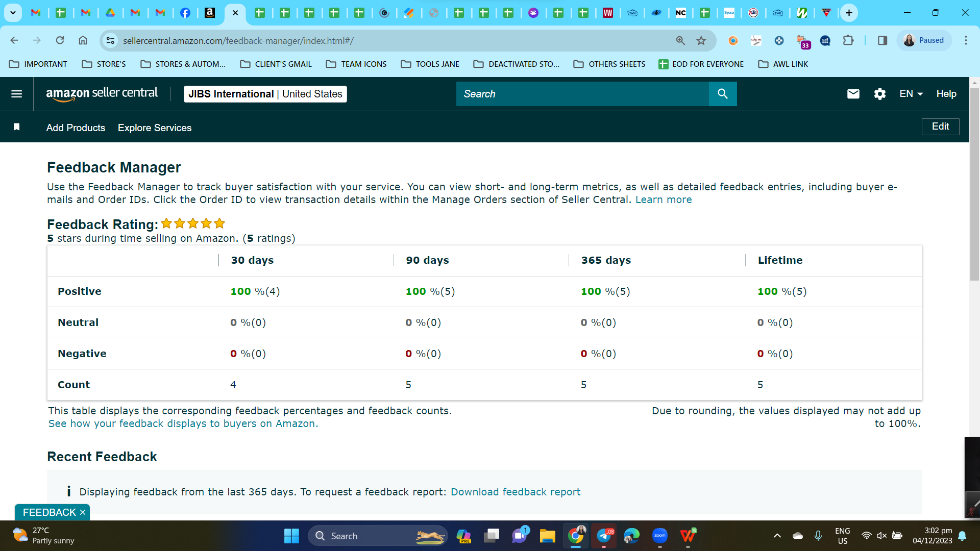980x551 pixels.
Task: Submit search with magnifier button
Action: point(723,94)
